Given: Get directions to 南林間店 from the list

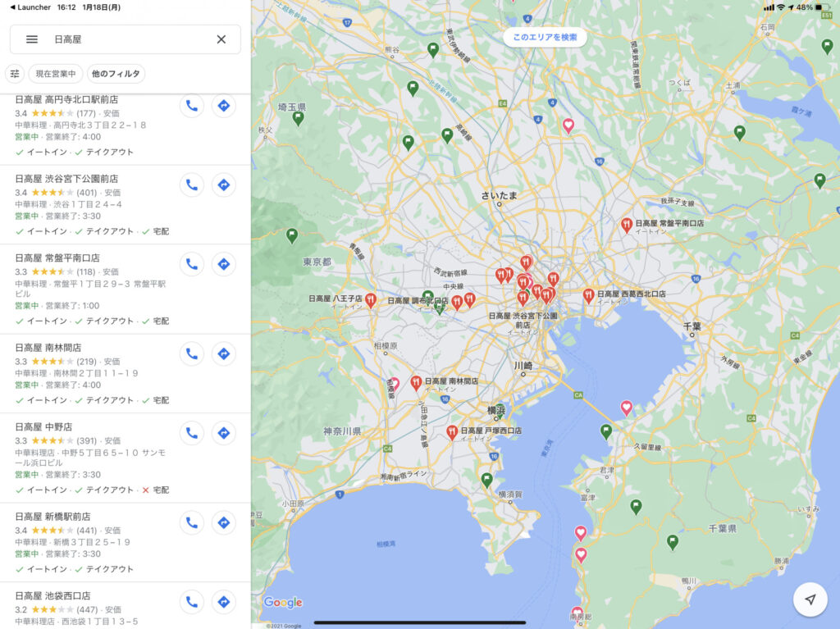Looking at the screenshot, I should click(x=224, y=353).
